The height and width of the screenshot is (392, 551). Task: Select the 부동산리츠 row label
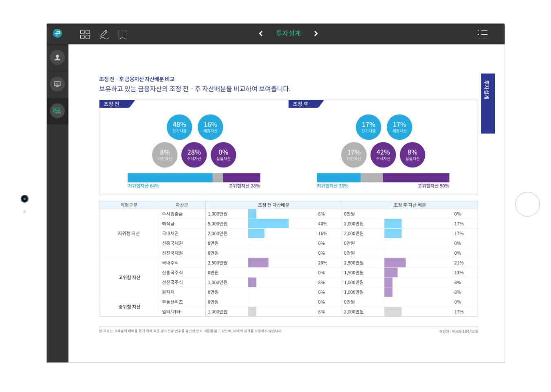coord(172,302)
